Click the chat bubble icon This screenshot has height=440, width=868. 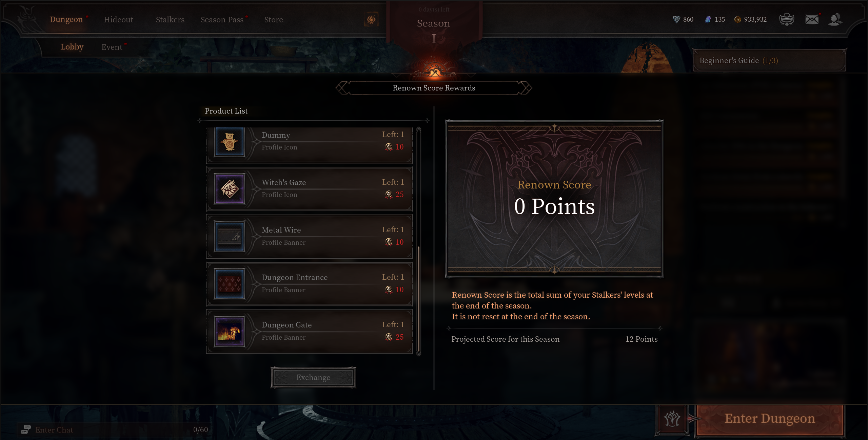click(26, 429)
